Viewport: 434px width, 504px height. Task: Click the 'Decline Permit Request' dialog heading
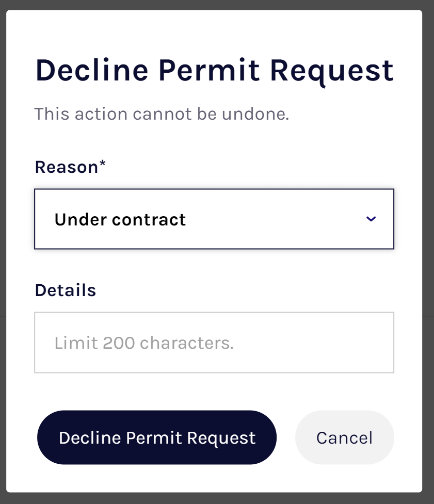point(214,71)
